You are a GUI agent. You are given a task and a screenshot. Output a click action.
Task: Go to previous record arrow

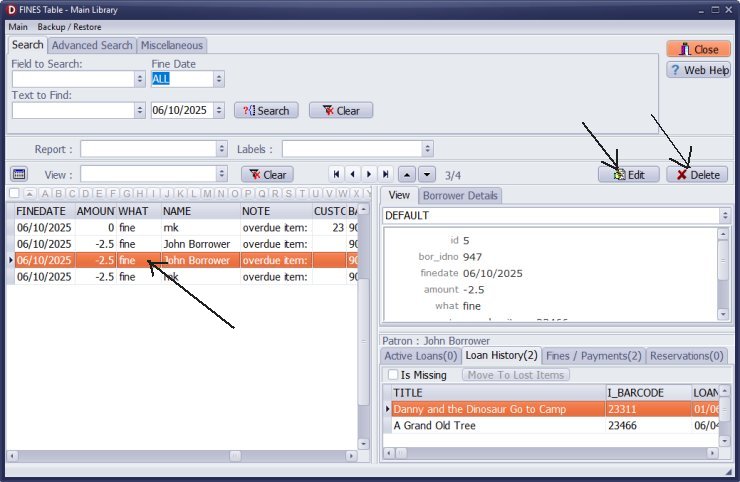(x=353, y=174)
